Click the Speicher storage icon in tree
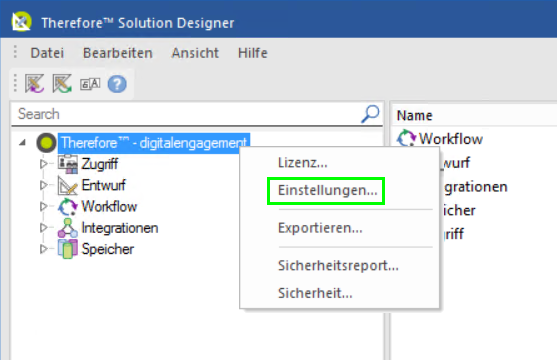 [x=67, y=249]
